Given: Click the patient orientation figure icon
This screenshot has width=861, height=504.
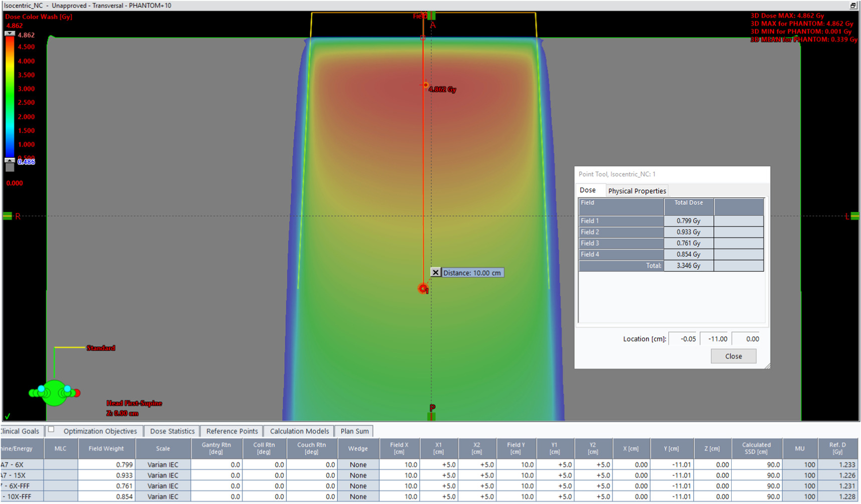Looking at the screenshot, I should [x=54, y=392].
